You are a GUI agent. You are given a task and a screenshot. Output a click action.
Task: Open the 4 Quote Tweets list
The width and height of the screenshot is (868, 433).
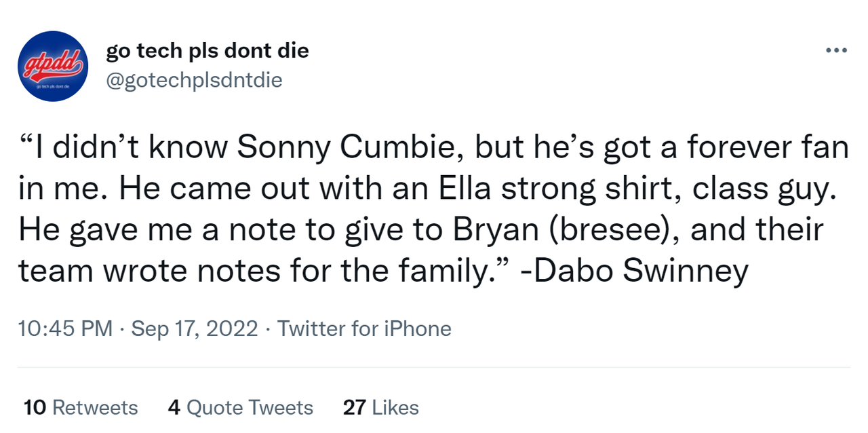point(240,407)
